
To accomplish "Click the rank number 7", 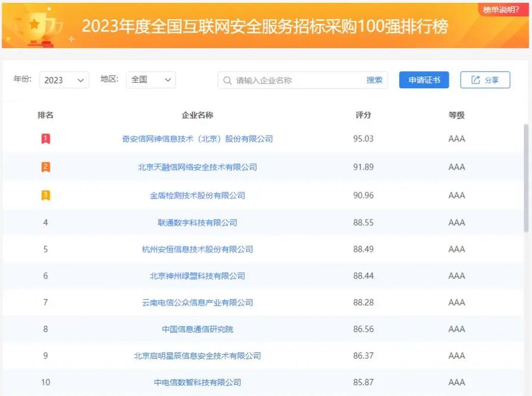I will click(x=45, y=303).
